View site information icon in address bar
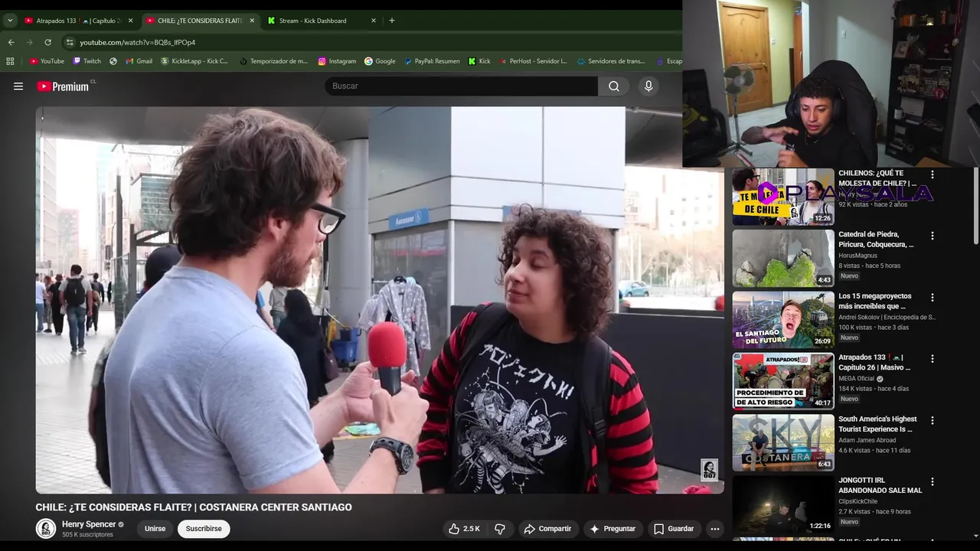This screenshot has width=980, height=551. [x=70, y=42]
